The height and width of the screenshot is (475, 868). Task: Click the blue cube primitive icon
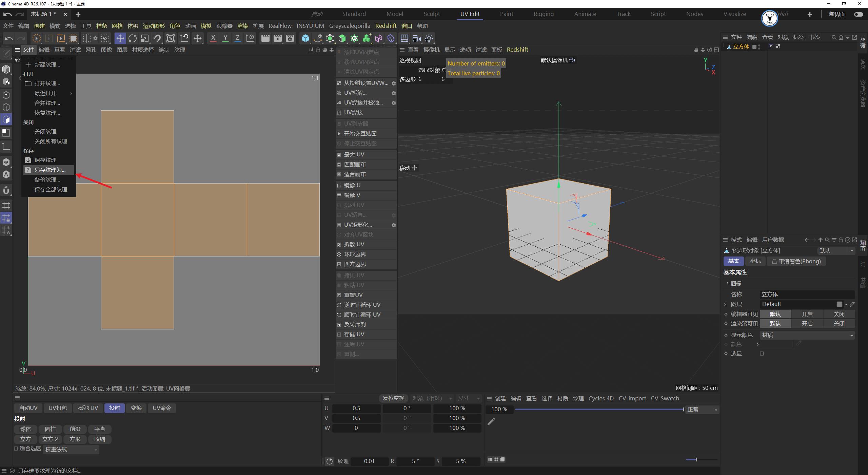(305, 38)
